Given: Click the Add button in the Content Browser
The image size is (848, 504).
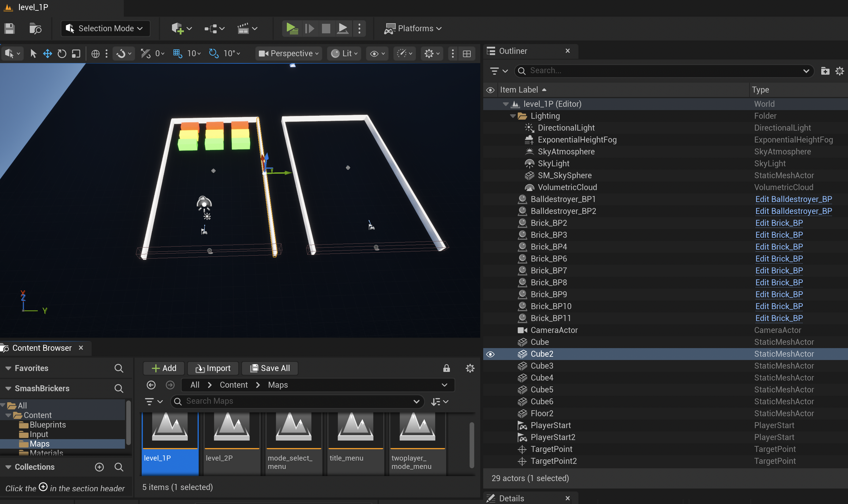Looking at the screenshot, I should click(x=164, y=368).
